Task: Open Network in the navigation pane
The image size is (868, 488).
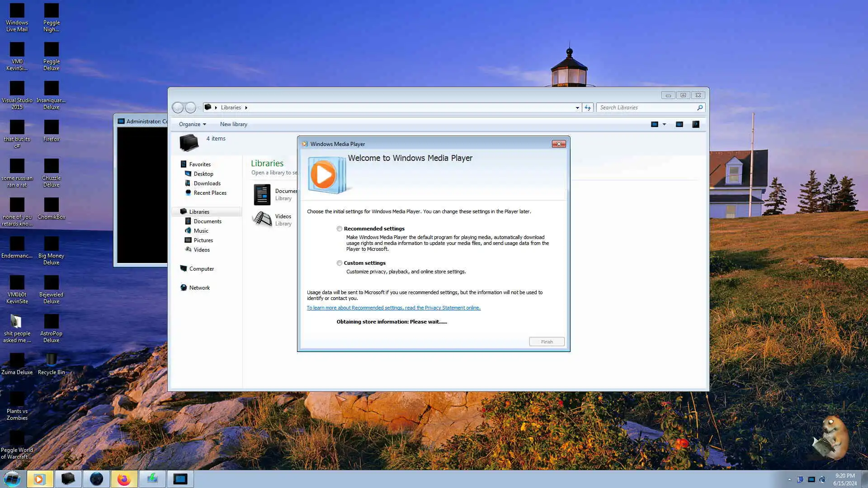Action: (199, 288)
